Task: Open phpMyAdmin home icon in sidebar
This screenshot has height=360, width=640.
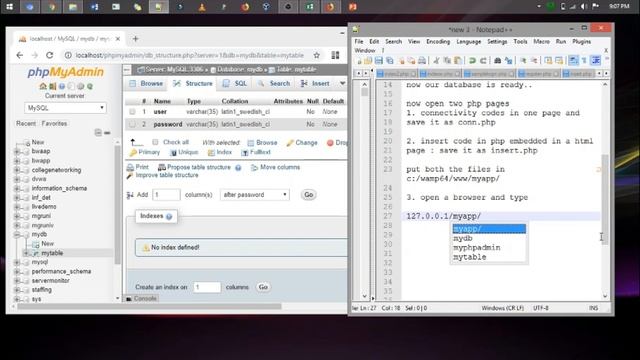Action: tap(42, 87)
